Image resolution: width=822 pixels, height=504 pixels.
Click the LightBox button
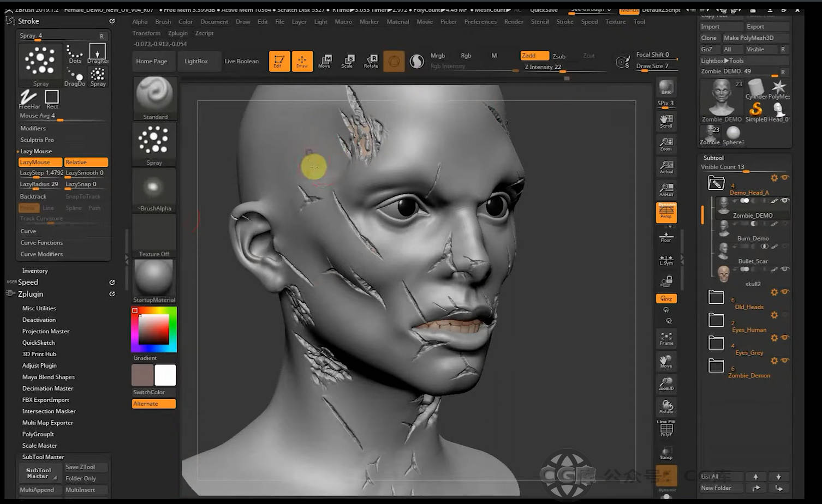coord(196,61)
